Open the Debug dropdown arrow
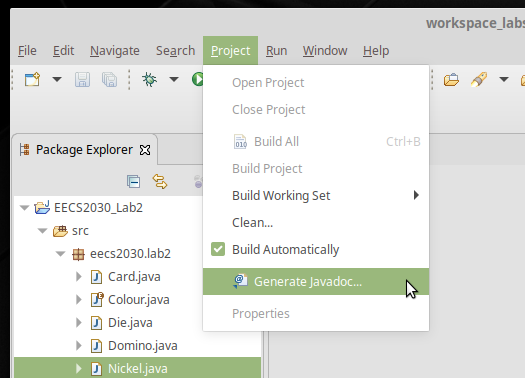The image size is (525, 378). coord(174,80)
